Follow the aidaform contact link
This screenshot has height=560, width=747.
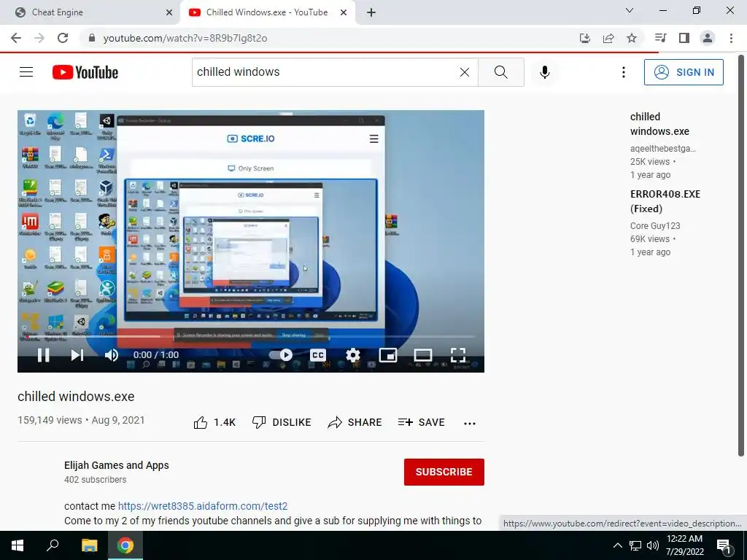click(203, 506)
